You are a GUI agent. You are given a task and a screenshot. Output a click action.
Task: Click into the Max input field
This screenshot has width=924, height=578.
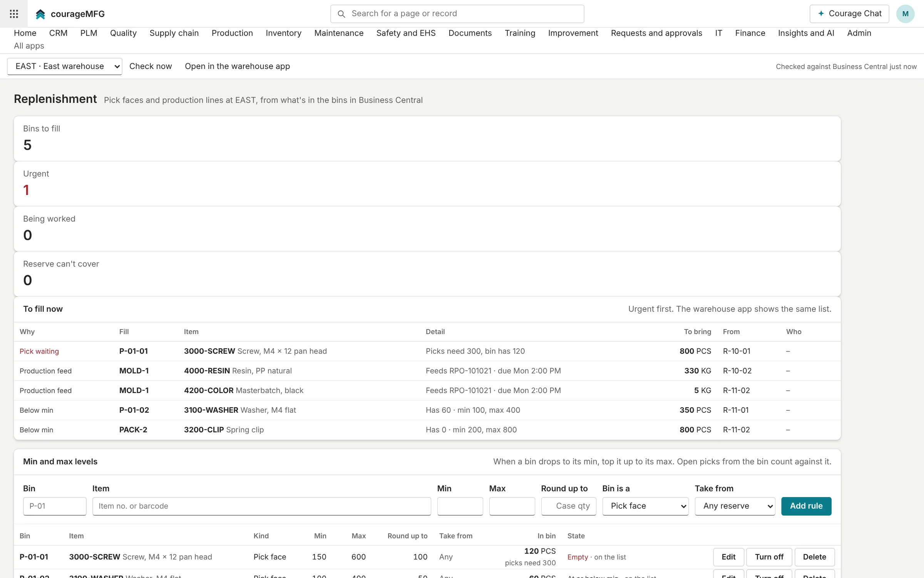[512, 506]
